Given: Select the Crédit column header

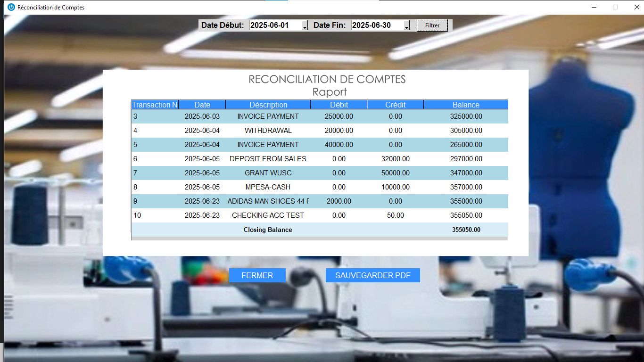Looking at the screenshot, I should [x=396, y=105].
